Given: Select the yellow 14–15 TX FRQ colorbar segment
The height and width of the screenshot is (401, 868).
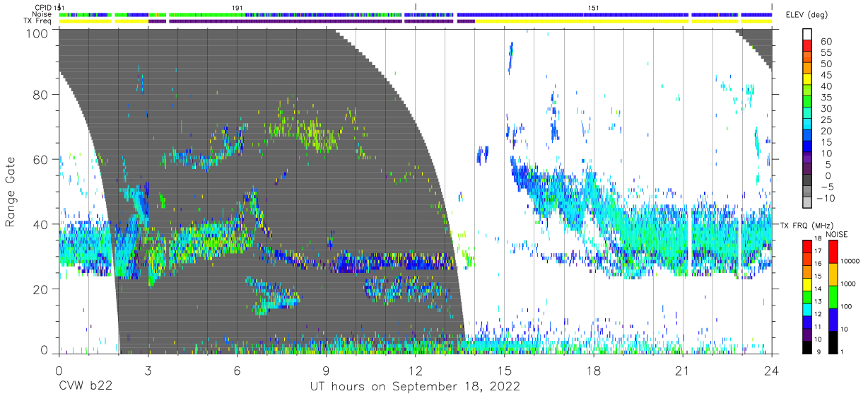Looking at the screenshot, I should (808, 283).
